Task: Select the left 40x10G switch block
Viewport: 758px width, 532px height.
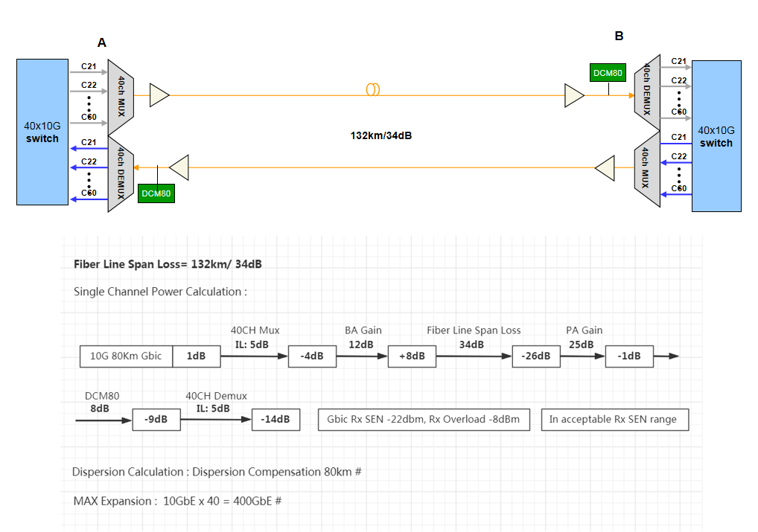Action: point(42,132)
